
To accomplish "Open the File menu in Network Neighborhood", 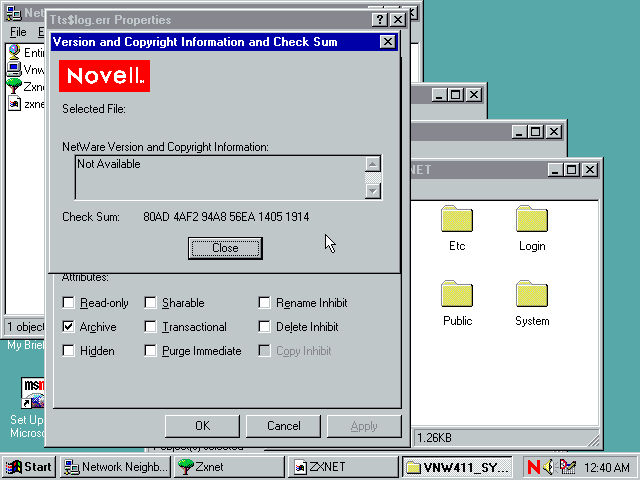I will [x=18, y=32].
